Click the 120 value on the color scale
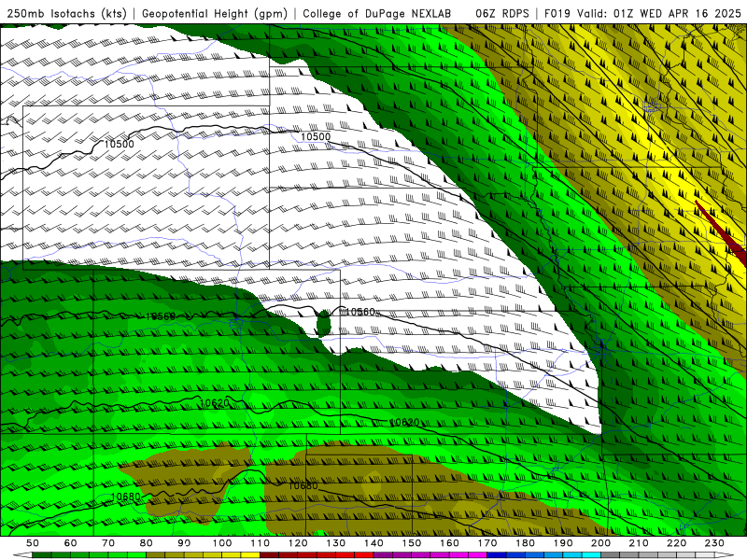Image resolution: width=747 pixels, height=560 pixels. point(298,543)
